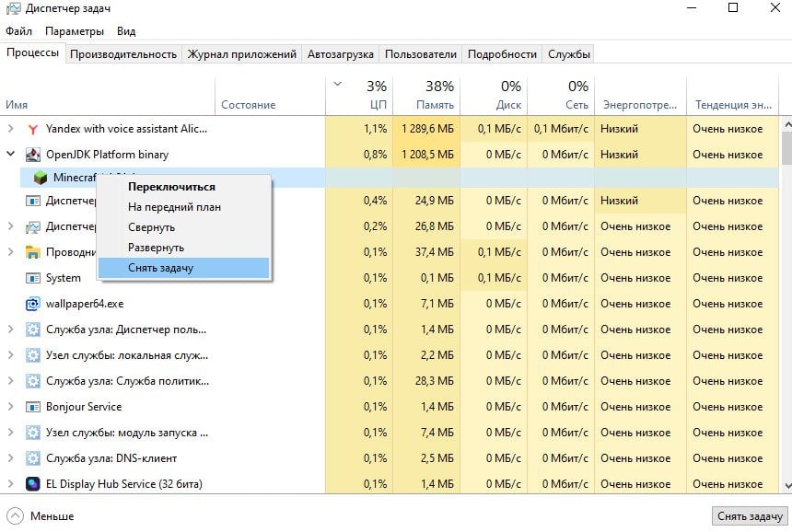Image resolution: width=792 pixels, height=532 pixels.
Task: Click the Меньше up-arrow circle icon
Action: 15,515
